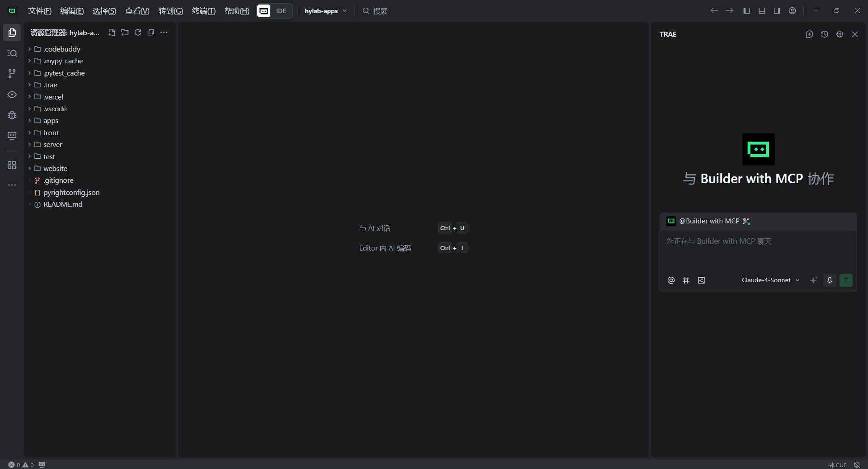Image resolution: width=868 pixels, height=469 pixels.
Task: Expand the test folder
Action: coord(99,156)
